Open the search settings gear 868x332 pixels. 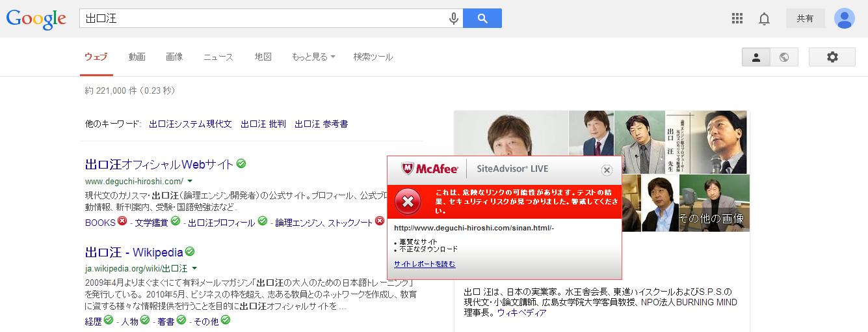pyautogui.click(x=832, y=57)
